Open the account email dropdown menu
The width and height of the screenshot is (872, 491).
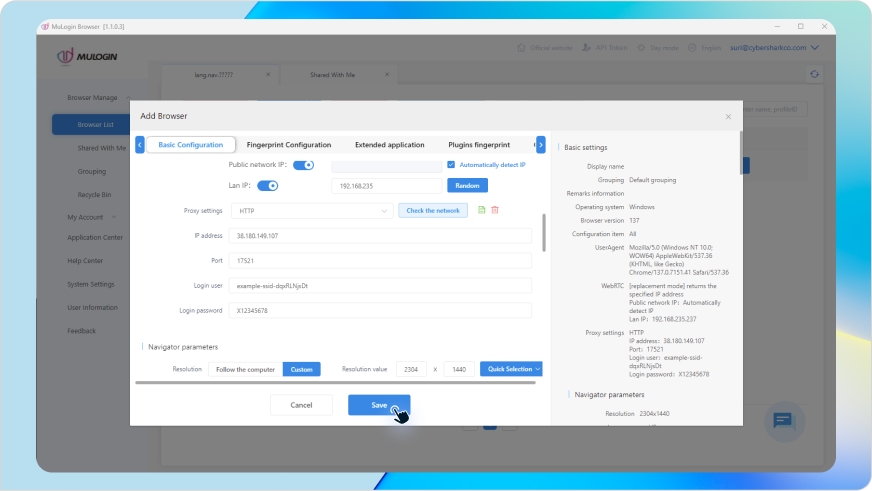click(774, 48)
